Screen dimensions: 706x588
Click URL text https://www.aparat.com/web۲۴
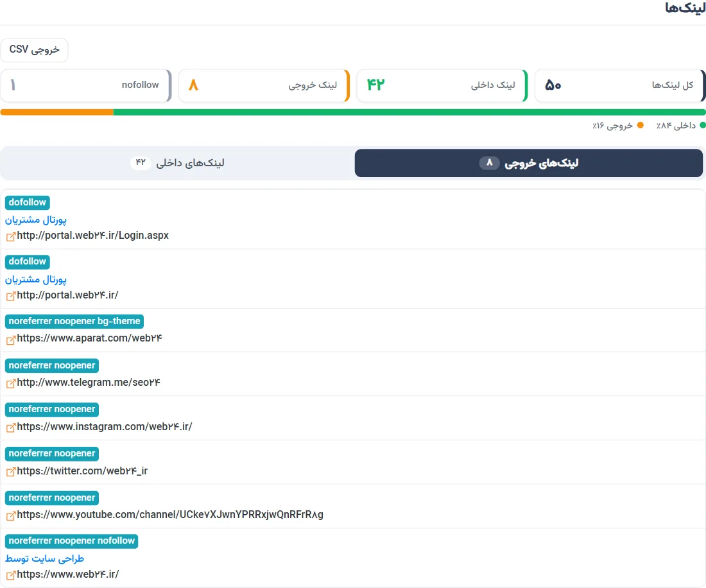90,338
